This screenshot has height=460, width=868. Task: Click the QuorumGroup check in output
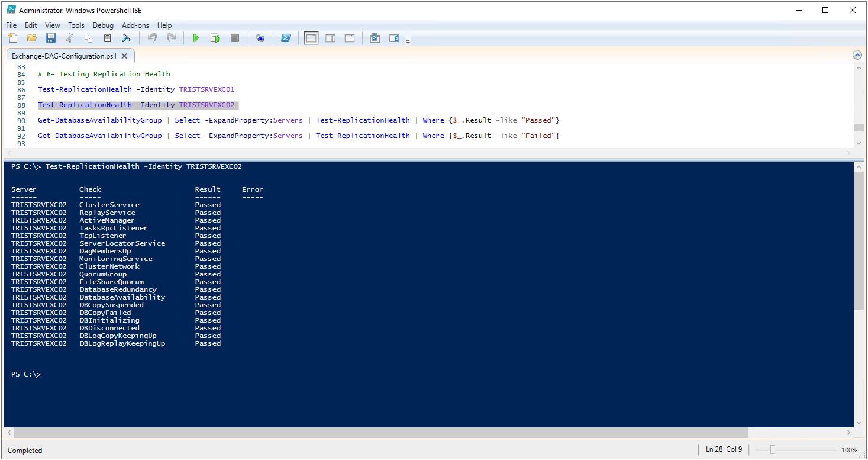coord(103,274)
